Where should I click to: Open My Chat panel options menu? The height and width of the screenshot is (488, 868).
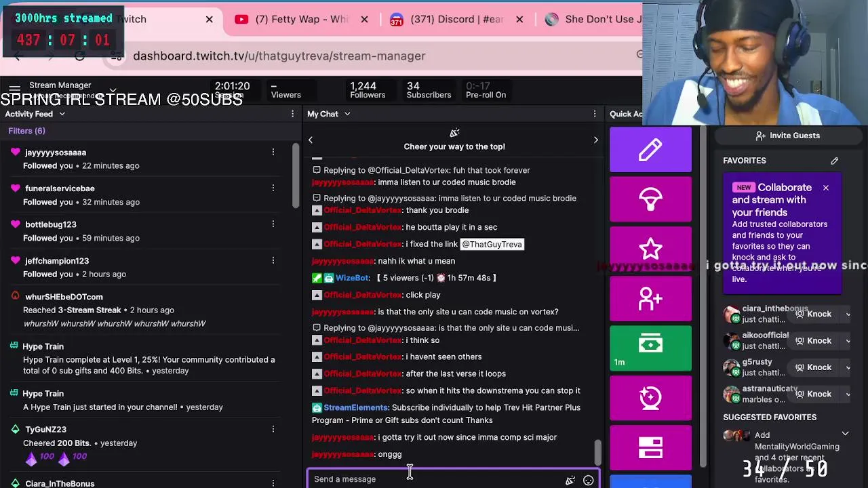tap(595, 114)
